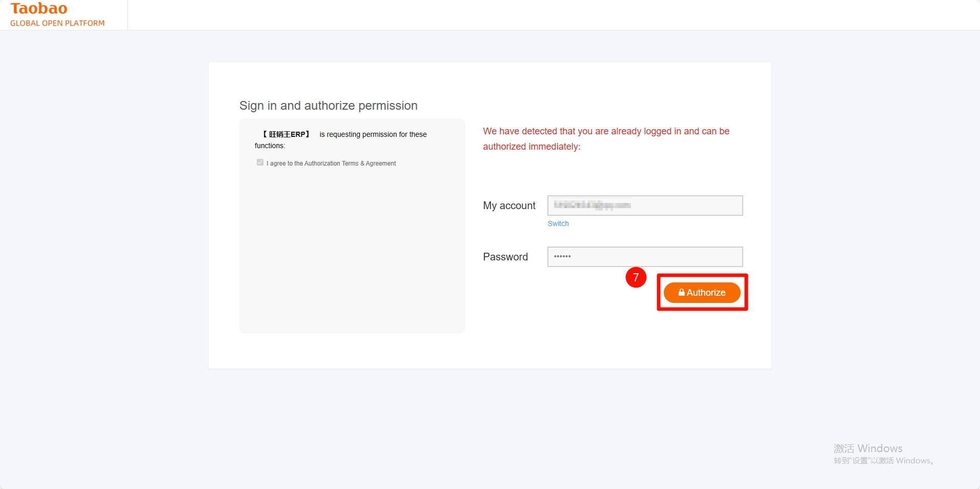980x489 pixels.
Task: Click the 'is requesting permission' text
Action: 373,134
